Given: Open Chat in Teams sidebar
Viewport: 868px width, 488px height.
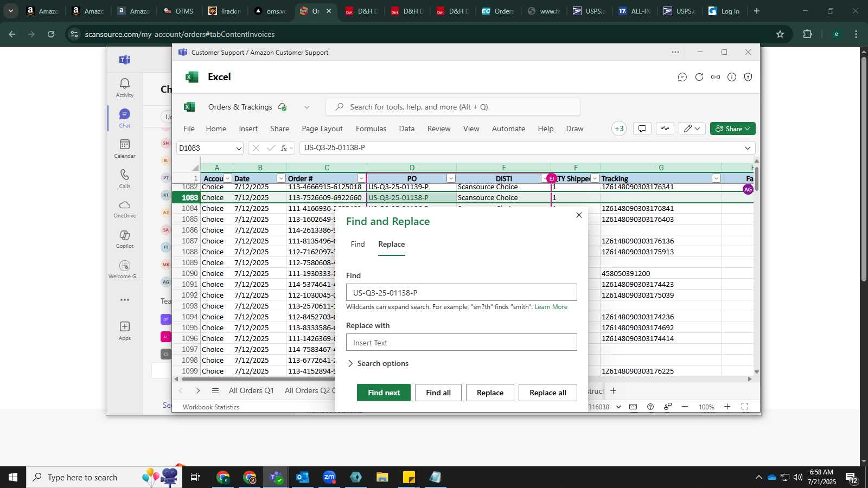Looking at the screenshot, I should (x=125, y=118).
